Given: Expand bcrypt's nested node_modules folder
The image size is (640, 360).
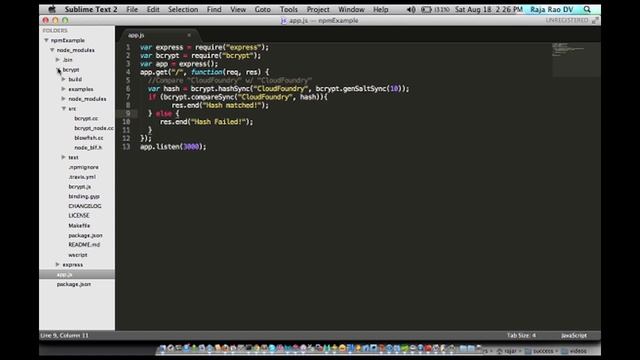Looking at the screenshot, I should 63,98.
